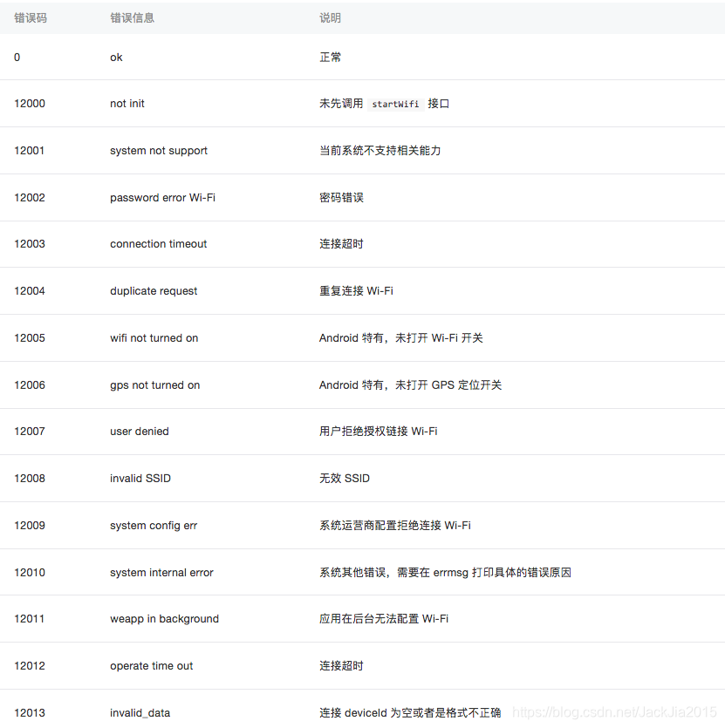Click 无效 SSID description
725x728 pixels.
345,479
